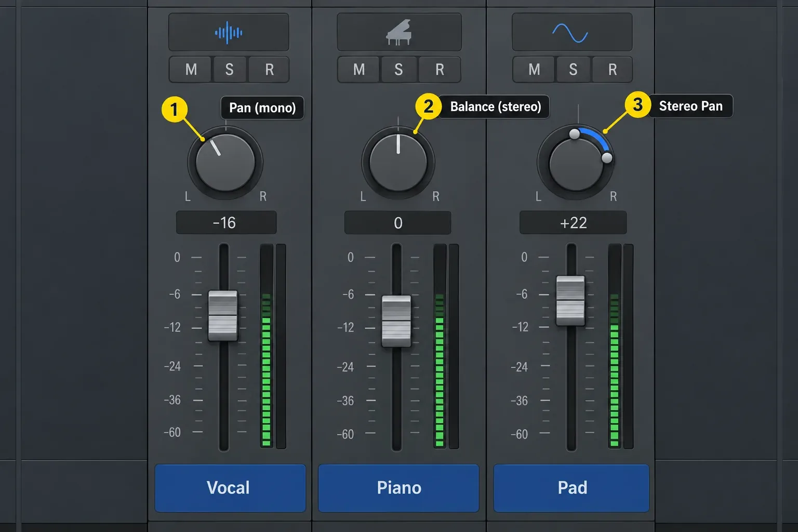Image resolution: width=798 pixels, height=532 pixels.
Task: Mute the Vocal track
Action: [191, 70]
